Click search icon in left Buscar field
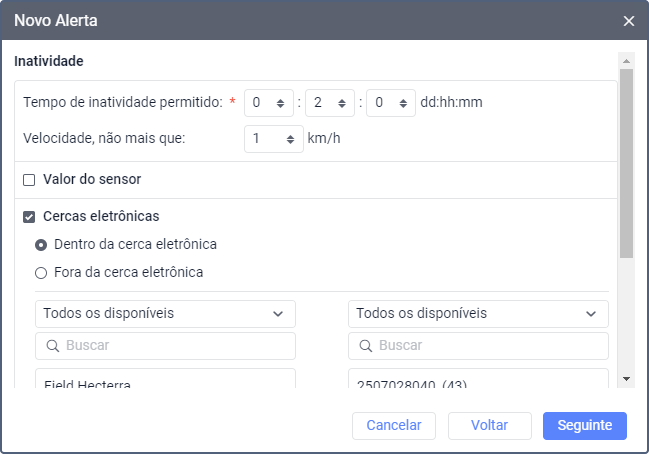This screenshot has height=454, width=649. coord(51,345)
